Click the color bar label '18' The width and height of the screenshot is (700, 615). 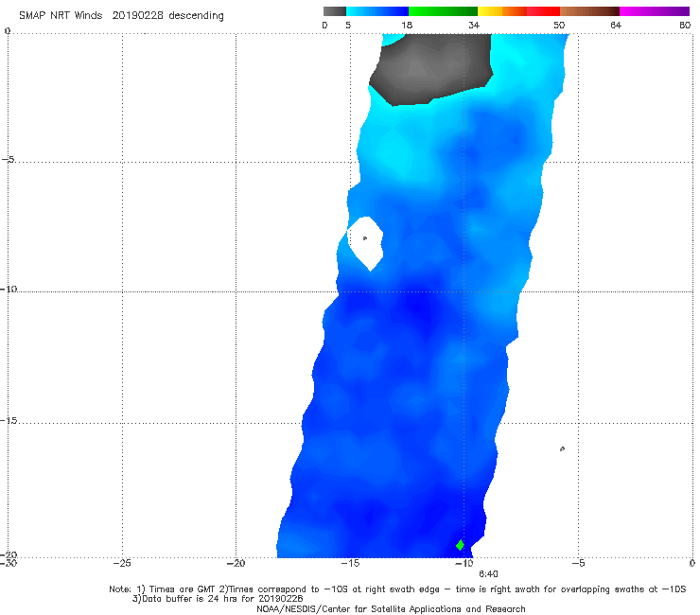407,26
